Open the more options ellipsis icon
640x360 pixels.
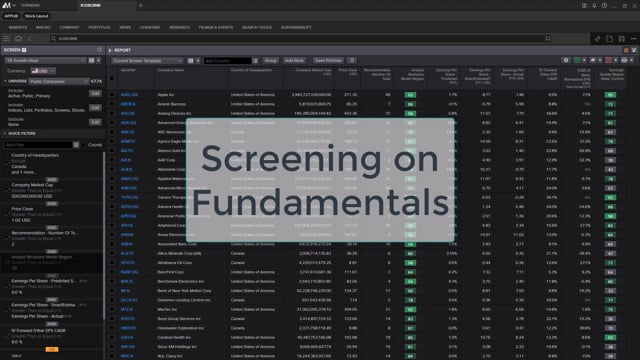(633, 38)
